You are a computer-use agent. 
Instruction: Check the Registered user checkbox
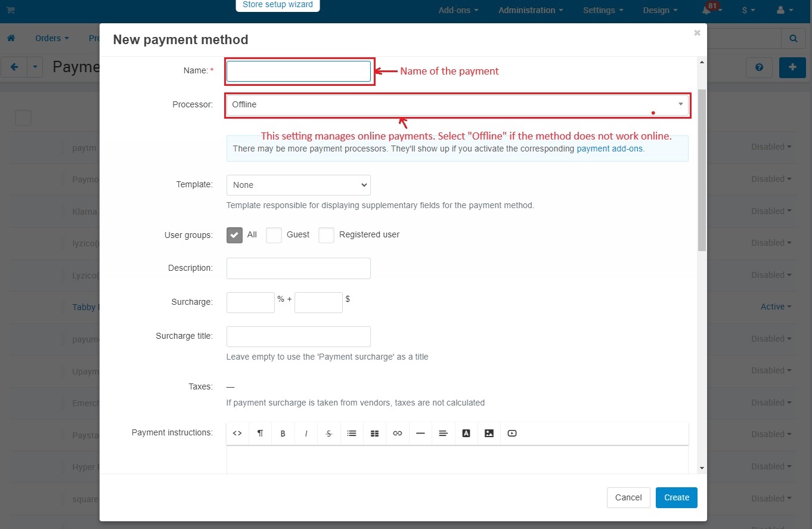tap(326, 235)
